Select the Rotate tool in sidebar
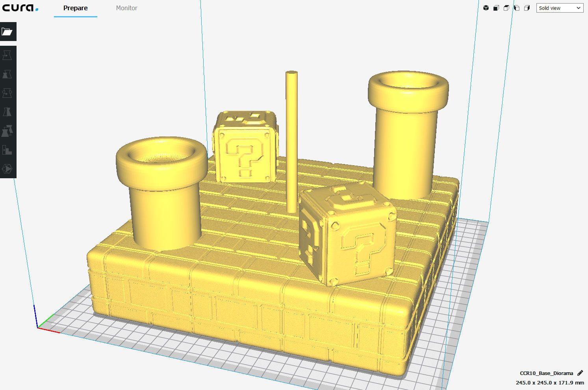Image resolution: width=588 pixels, height=390 pixels. 7,93
